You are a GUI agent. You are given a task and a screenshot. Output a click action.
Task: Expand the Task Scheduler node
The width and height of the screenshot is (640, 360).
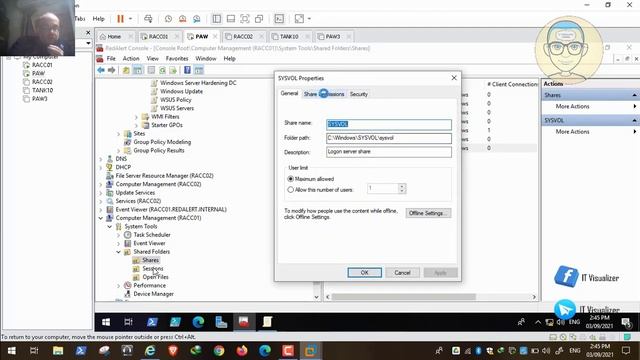(118, 235)
